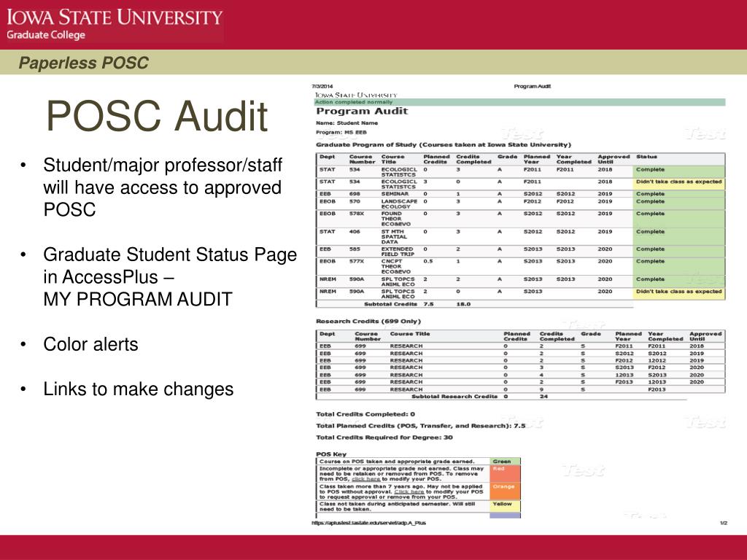Click the 'Links to make changes' bullet
Image resolution: width=747 pixels, height=560 pixels.
[x=138, y=389]
